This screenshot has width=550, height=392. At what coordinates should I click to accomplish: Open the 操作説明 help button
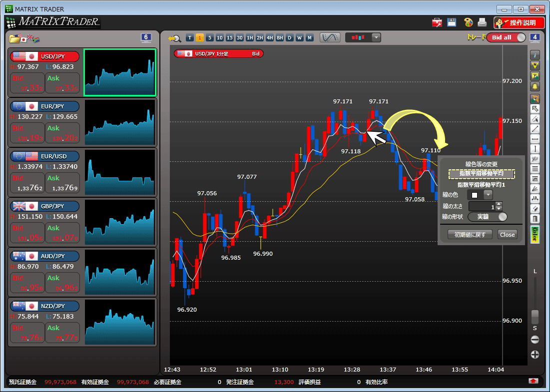519,23
